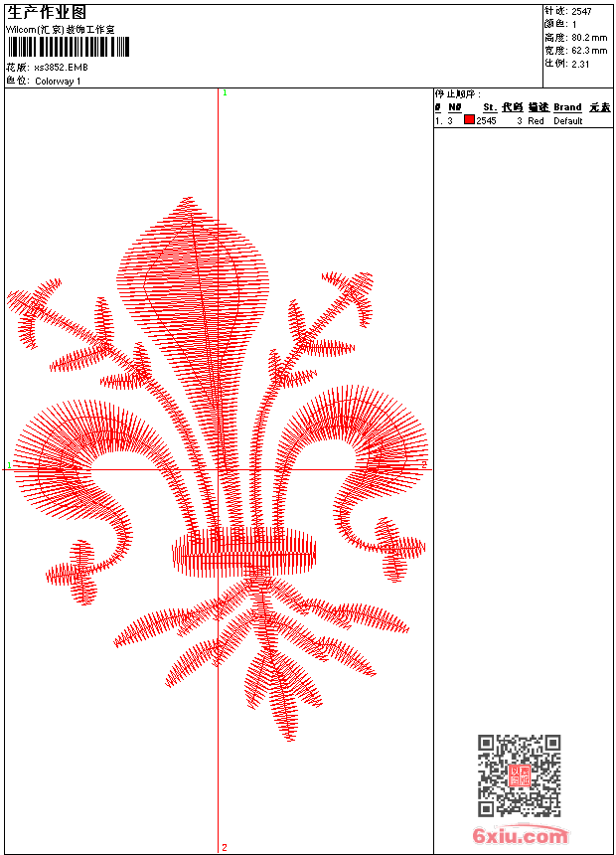Select the stitch count value 2547
Viewport: 616px width, 855px height.
[581, 12]
